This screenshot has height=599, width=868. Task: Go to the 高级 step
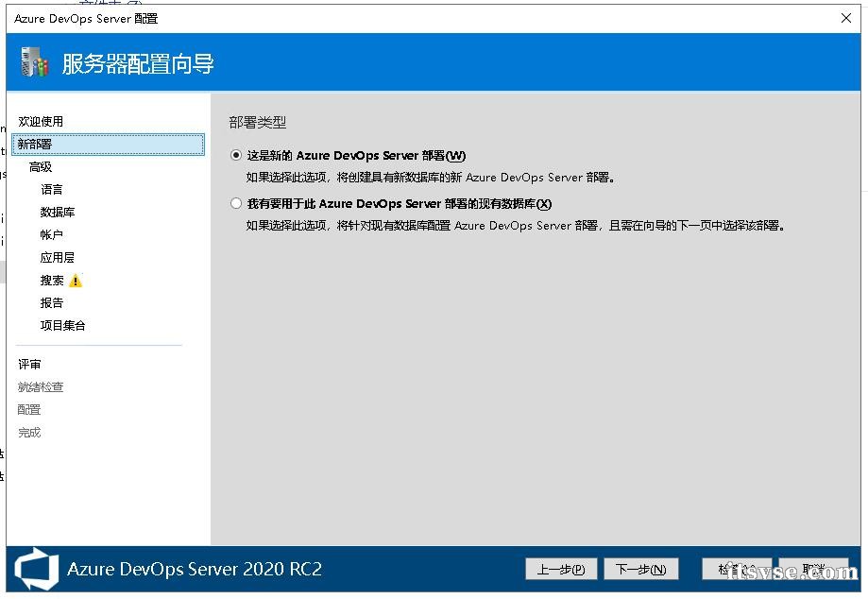coord(41,166)
